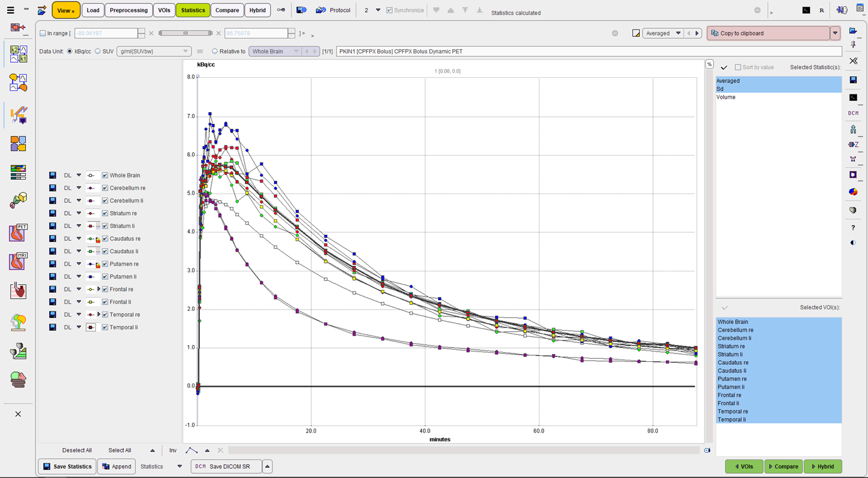Open the SUV g/ml{SUVbw} unit dropdown
Screen dimensions: 868x478
(x=154, y=52)
